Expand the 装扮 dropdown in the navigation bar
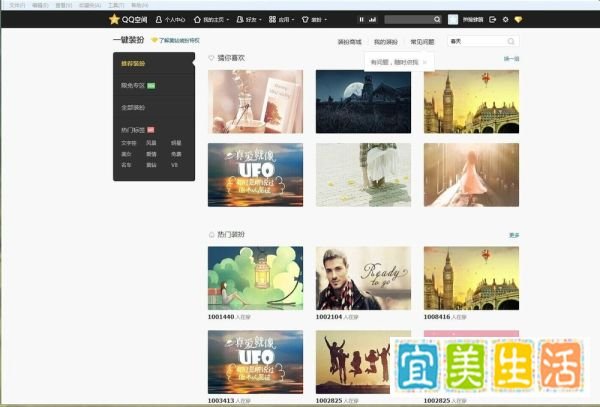This screenshot has height=407, width=600. coord(315,20)
